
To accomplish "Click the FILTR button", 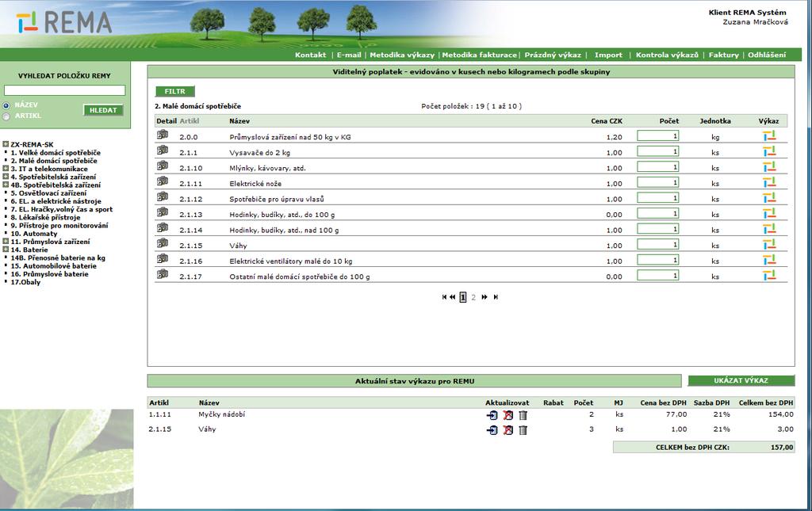I will (175, 92).
